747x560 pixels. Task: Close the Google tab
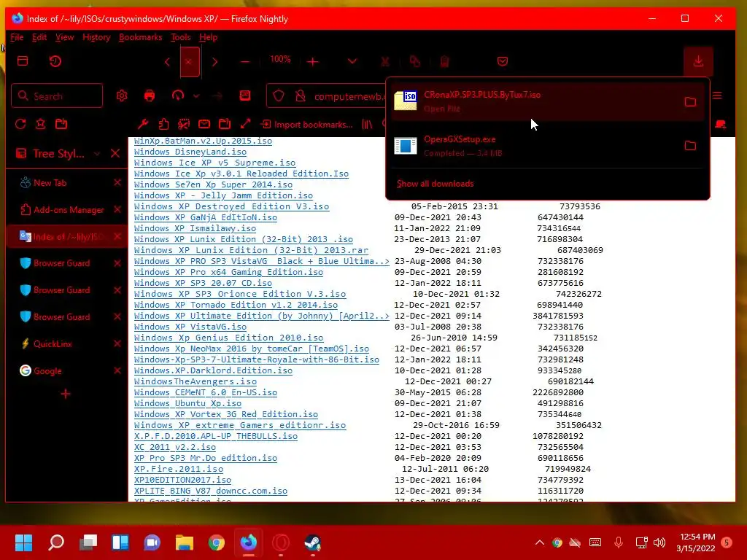[117, 370]
